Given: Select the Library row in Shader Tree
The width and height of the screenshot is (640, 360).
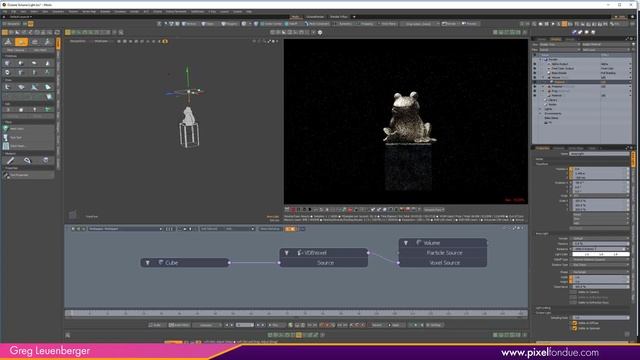Looking at the screenshot, I should pos(552,100).
